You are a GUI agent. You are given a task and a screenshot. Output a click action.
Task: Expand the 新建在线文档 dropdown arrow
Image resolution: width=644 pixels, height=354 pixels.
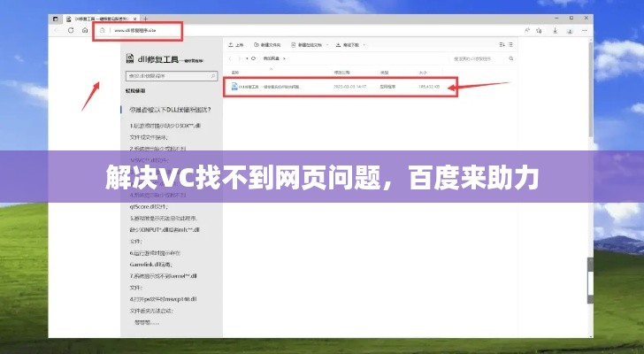click(327, 45)
